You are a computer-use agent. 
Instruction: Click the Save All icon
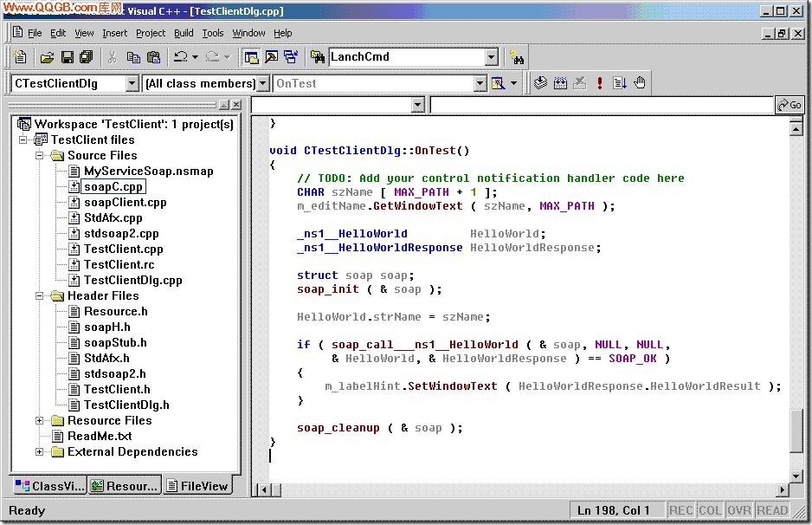click(x=86, y=57)
